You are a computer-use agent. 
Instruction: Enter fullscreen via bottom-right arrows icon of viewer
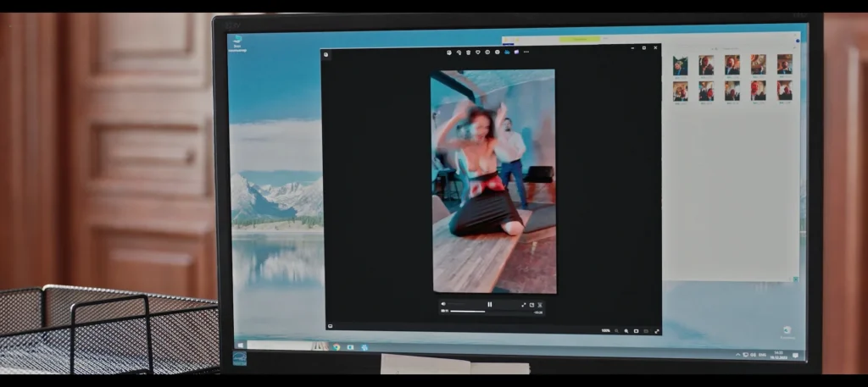coord(657,331)
